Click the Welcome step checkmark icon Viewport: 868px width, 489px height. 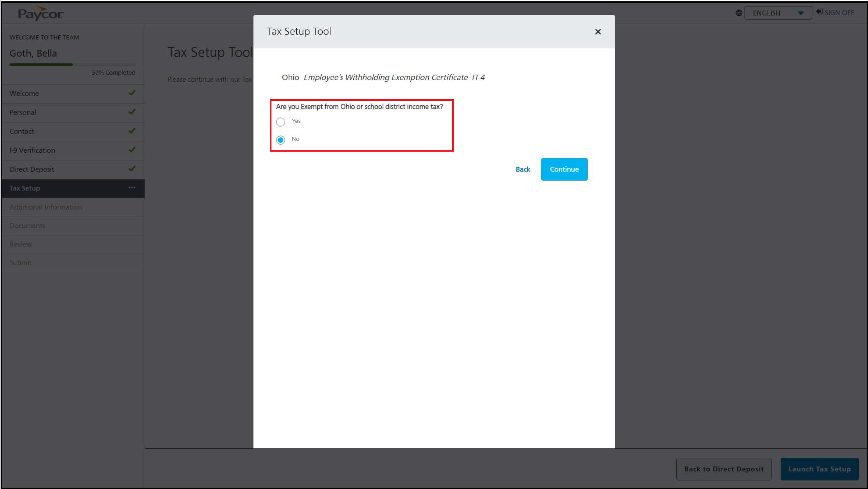[132, 93]
